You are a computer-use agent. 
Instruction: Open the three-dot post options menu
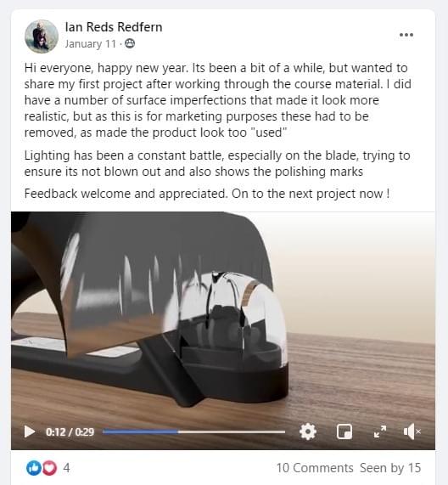(x=406, y=35)
